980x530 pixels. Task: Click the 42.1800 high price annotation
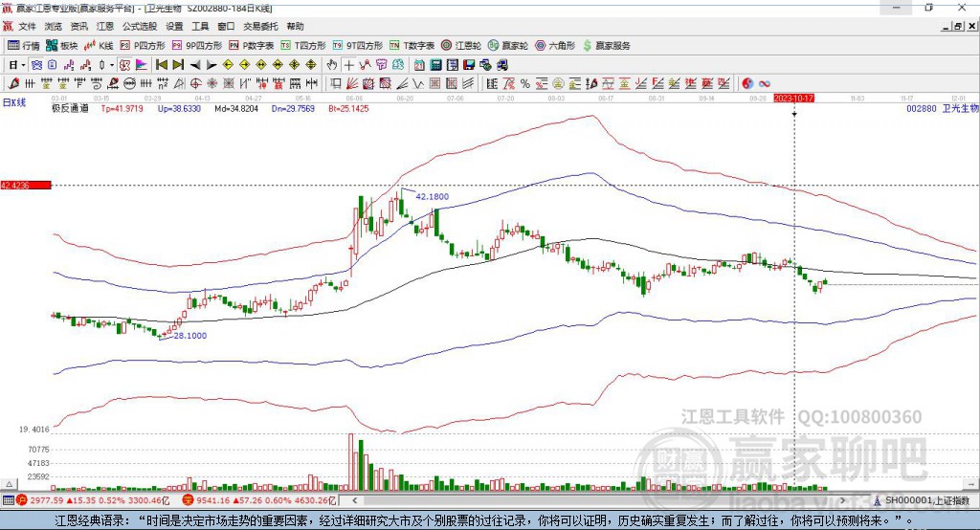pos(432,196)
